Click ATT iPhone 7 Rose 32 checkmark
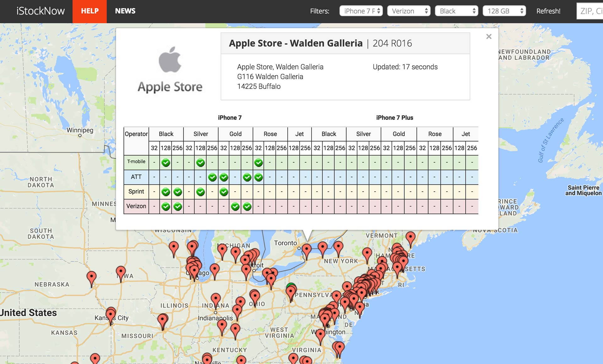The image size is (603, 364). click(x=258, y=177)
